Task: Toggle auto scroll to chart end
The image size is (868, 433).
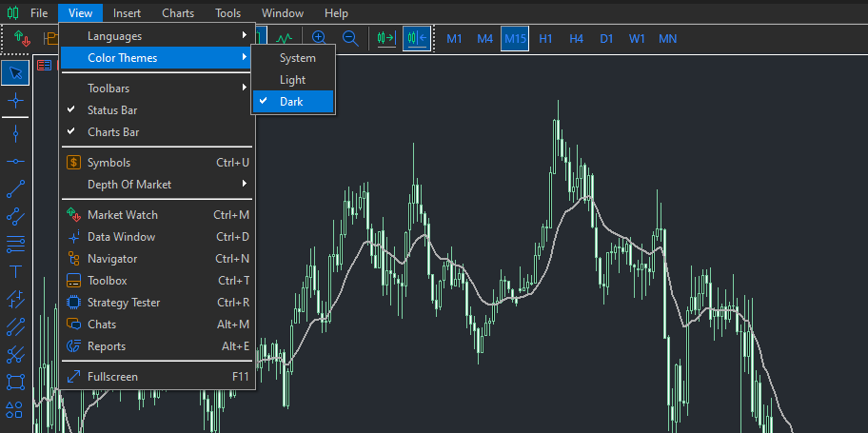Action: tap(386, 38)
